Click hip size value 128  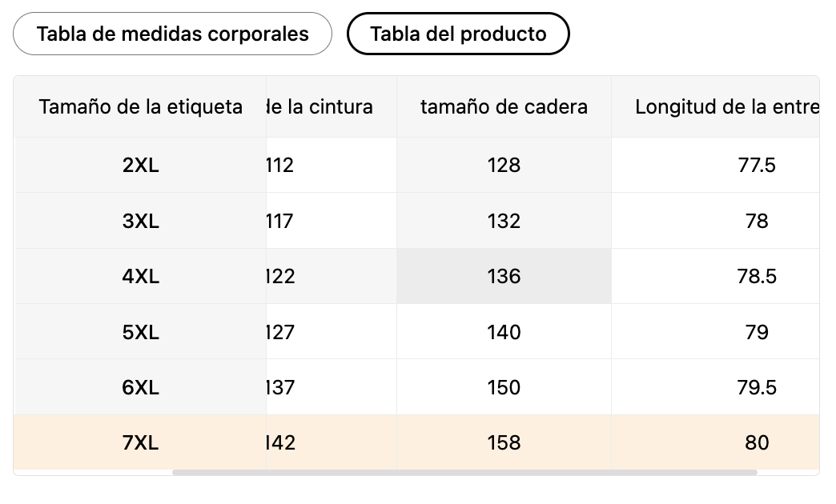coord(504,166)
